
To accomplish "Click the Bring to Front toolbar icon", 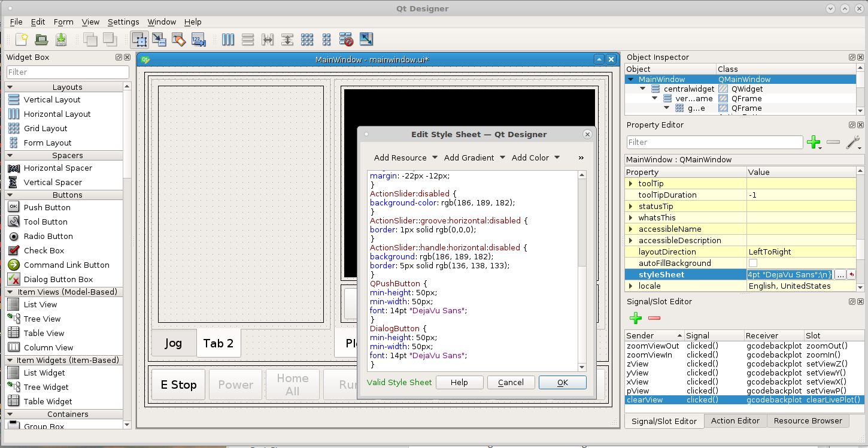I will [x=110, y=40].
